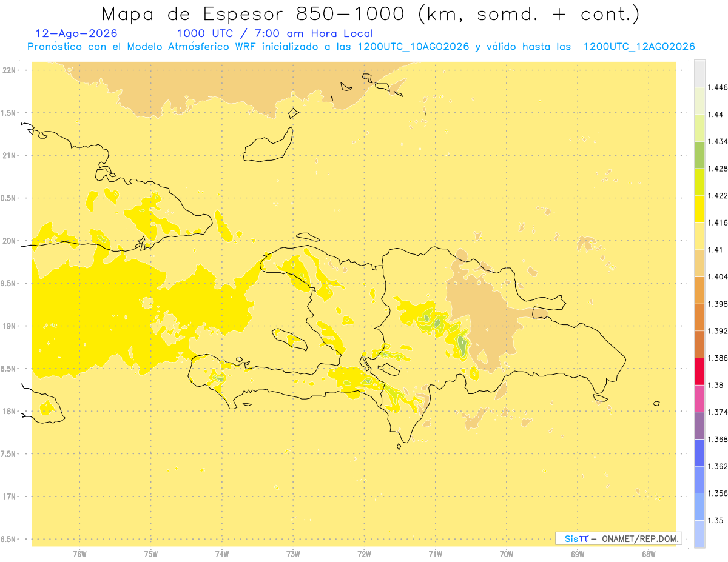Click the '18N' latitude label

[9, 411]
